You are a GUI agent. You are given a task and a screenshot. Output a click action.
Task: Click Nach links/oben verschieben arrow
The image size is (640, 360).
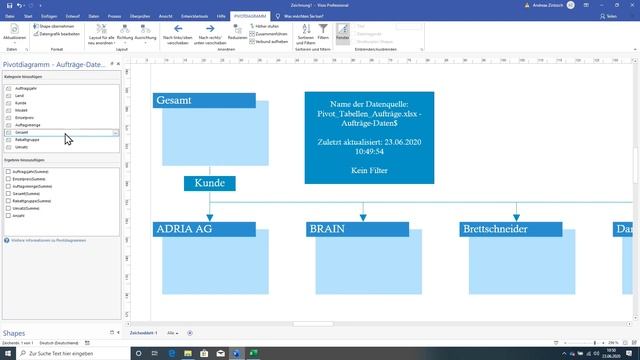click(x=178, y=29)
